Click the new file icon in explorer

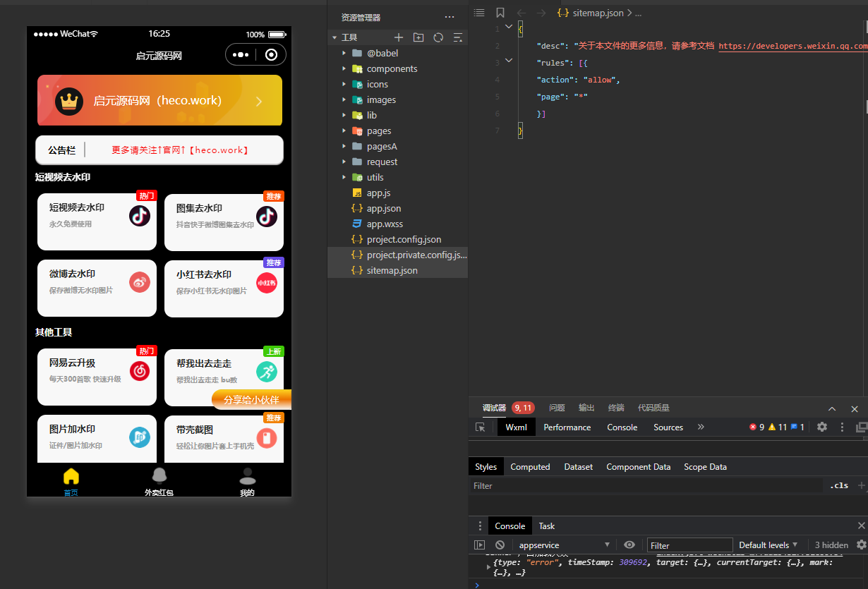(x=399, y=37)
